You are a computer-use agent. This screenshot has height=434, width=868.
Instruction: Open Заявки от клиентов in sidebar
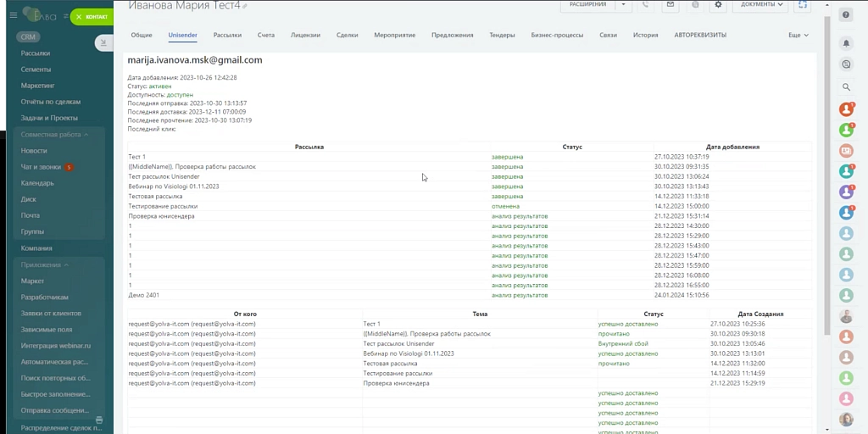coord(51,314)
